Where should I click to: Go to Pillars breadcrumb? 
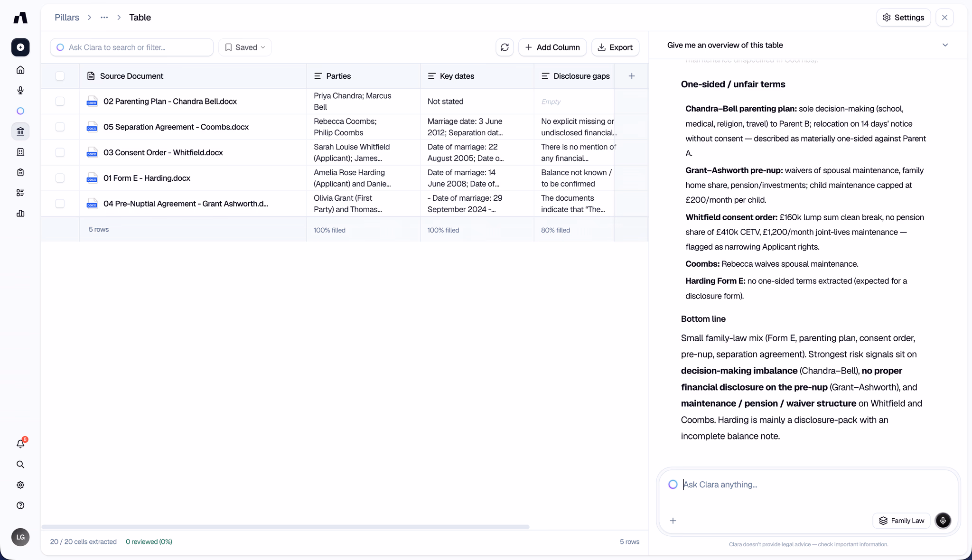(67, 18)
